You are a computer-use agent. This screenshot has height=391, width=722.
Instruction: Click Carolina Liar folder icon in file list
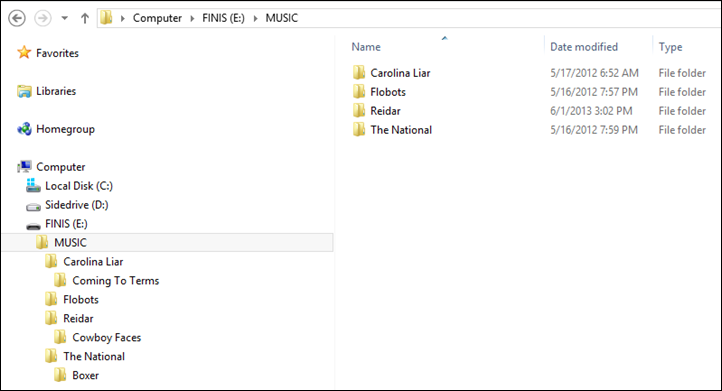click(359, 72)
